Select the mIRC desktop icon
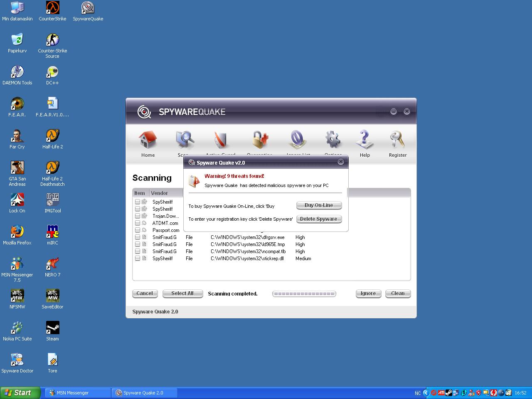Viewport: 532px width, 399px height. (52, 235)
